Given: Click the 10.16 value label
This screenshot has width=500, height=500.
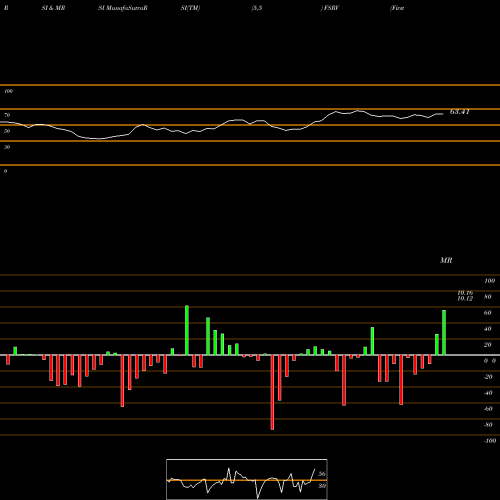Looking at the screenshot, I should [465, 293].
